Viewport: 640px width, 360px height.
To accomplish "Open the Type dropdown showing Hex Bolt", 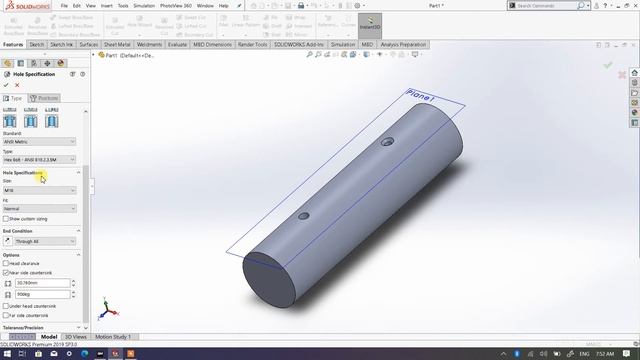I will [x=39, y=160].
